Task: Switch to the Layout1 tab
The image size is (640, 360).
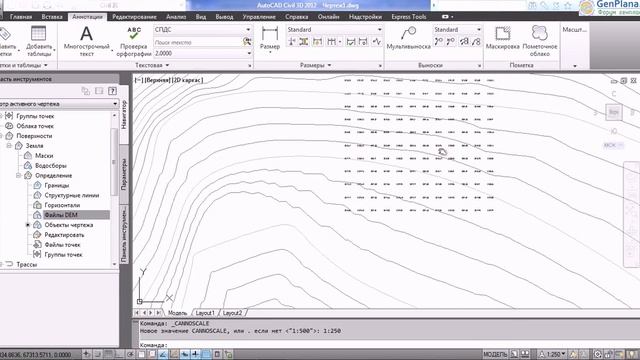Action: tap(205, 313)
